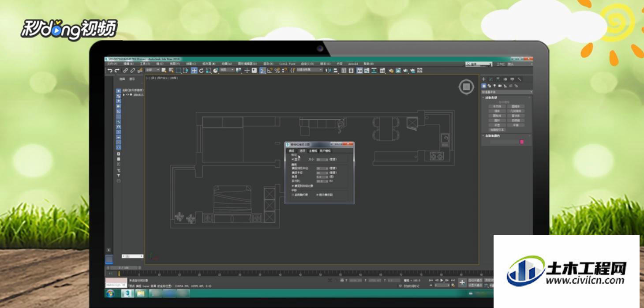Viewport: 644px width, 308px height.
Task: Click the Windows Start button
Action: tap(110, 293)
